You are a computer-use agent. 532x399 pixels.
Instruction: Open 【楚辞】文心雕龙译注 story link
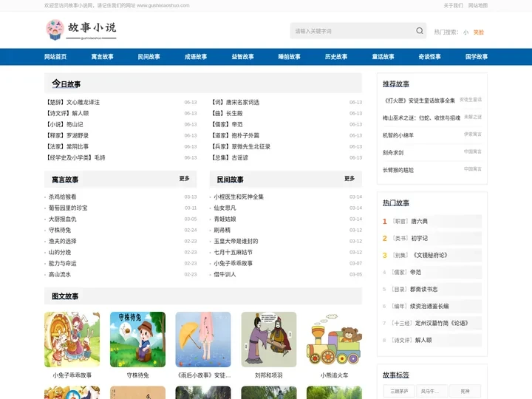[x=72, y=102]
